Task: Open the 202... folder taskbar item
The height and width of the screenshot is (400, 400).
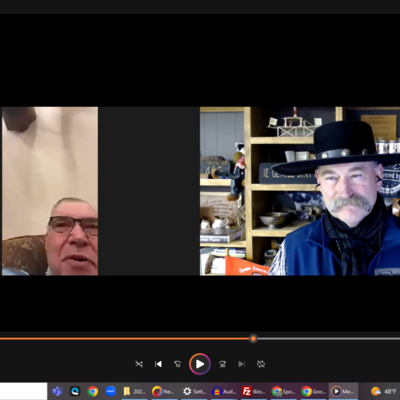Action: click(x=134, y=391)
